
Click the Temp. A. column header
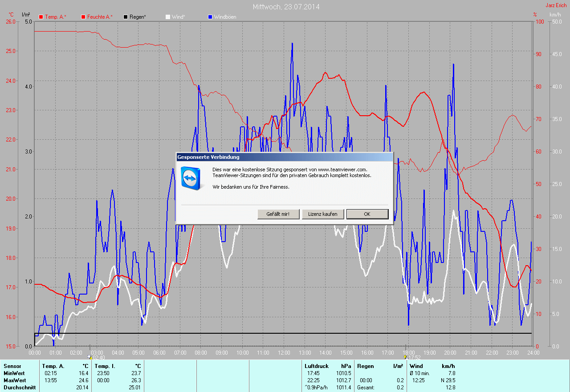53,366
